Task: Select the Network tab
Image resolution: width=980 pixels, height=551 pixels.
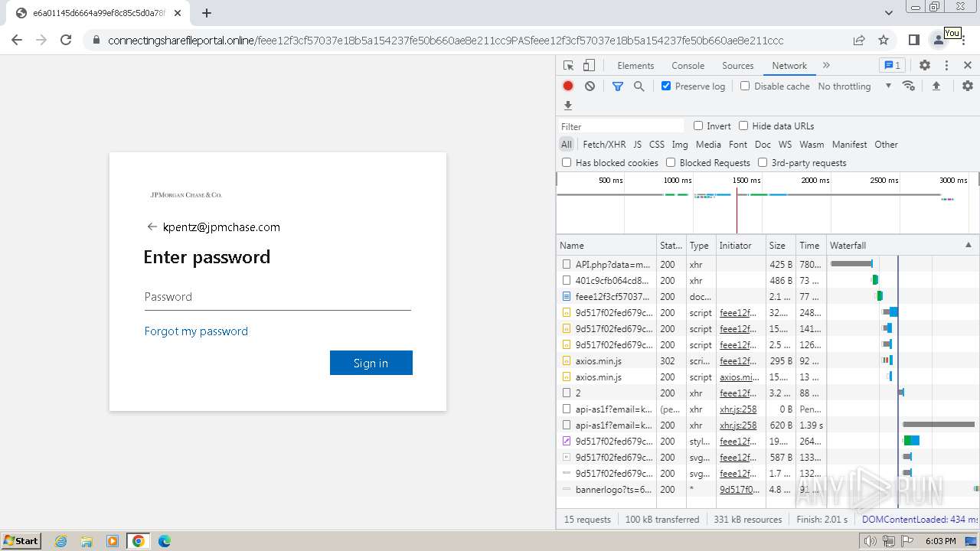Action: [789, 66]
